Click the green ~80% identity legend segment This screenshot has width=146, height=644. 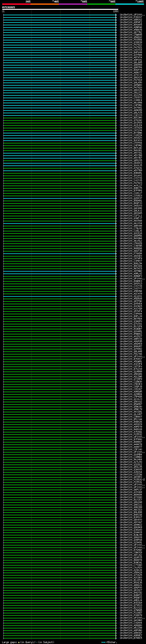pos(101,4)
